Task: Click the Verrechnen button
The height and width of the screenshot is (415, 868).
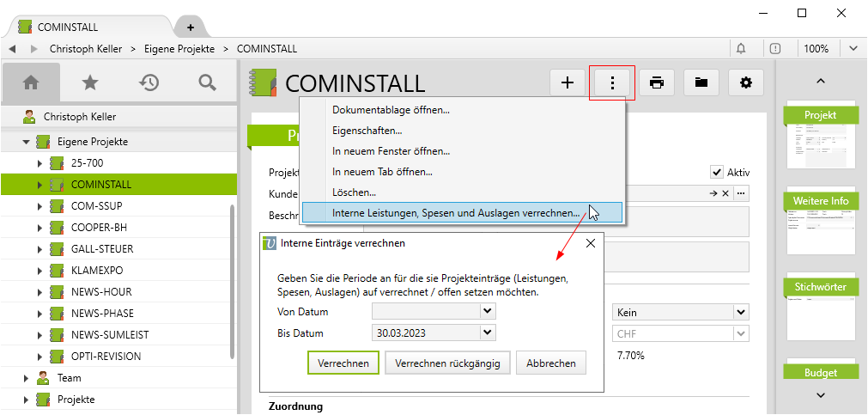Action: pyautogui.click(x=343, y=363)
